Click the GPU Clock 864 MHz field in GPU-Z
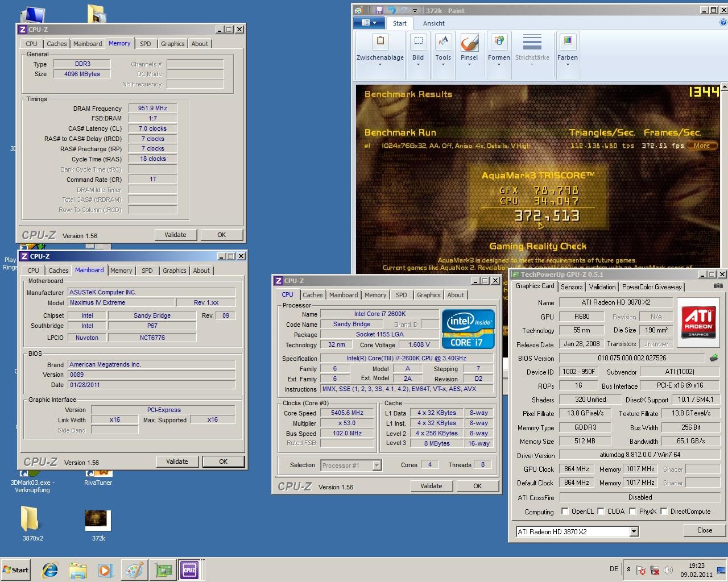Viewport: 728px width, 582px height. click(577, 469)
